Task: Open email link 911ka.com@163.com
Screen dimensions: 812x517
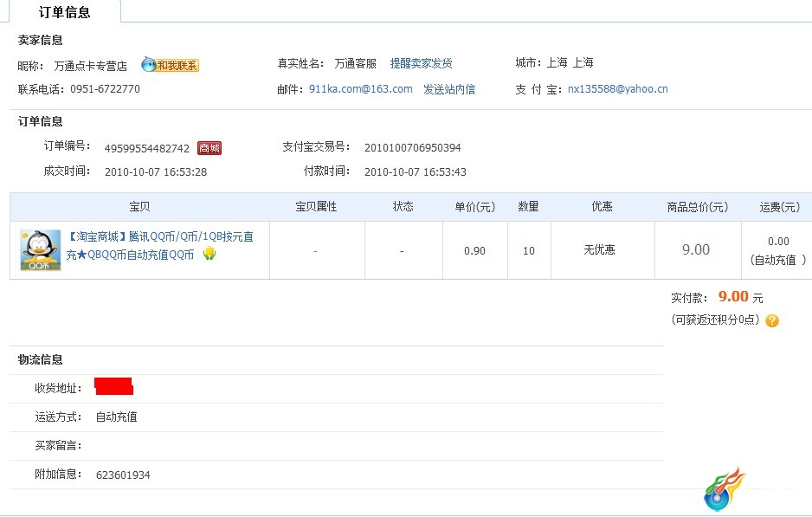Action: (x=361, y=89)
